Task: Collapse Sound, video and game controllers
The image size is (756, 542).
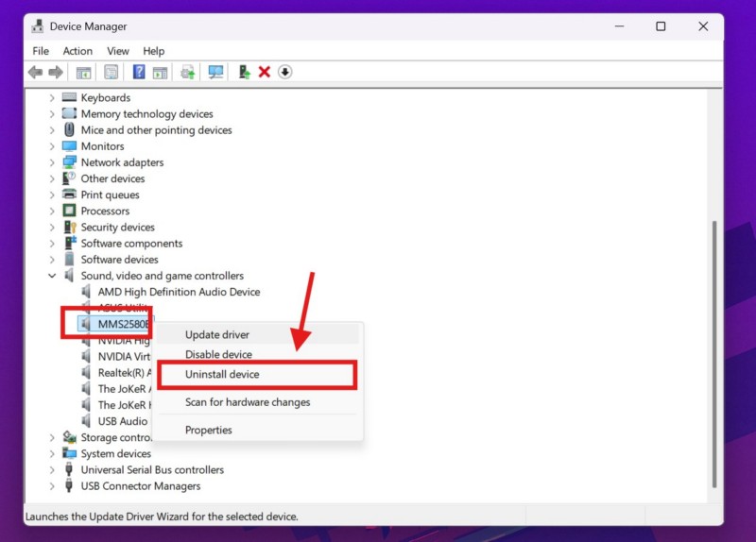Action: pos(52,276)
